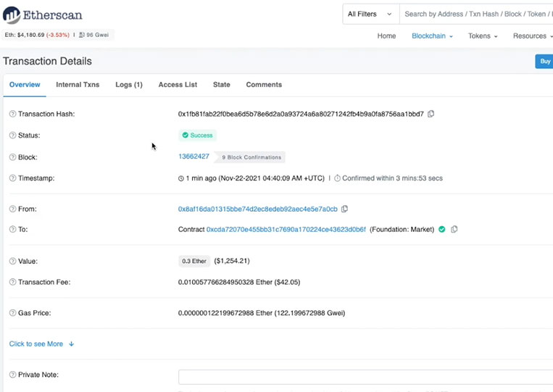The width and height of the screenshot is (553, 392).
Task: Click the 0.3 Ether value badge
Action: pos(194,262)
